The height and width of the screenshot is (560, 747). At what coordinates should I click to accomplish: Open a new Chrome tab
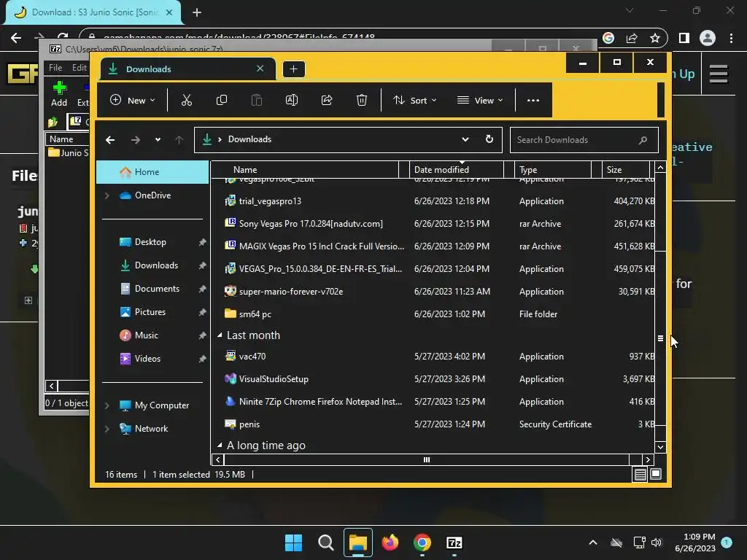tap(197, 12)
